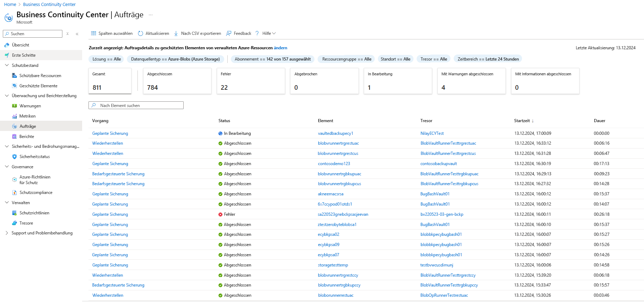Open vault NilayECYTest
Image resolution: width=644 pixels, height=302 pixels.
click(x=432, y=133)
